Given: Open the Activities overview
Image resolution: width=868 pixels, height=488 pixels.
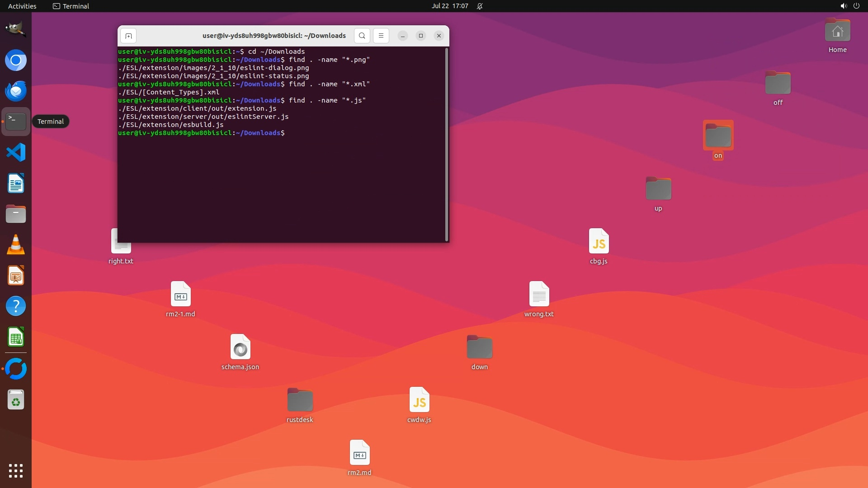Looking at the screenshot, I should click(22, 6).
